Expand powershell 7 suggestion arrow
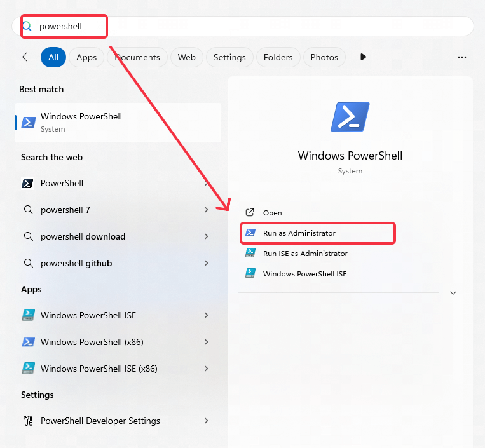Screen dimensions: 485x448 click(x=206, y=210)
